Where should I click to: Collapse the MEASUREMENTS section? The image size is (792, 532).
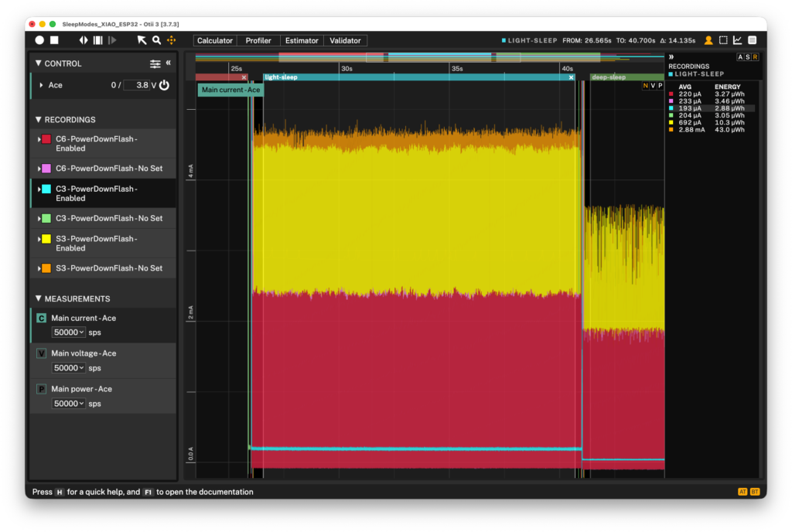39,298
